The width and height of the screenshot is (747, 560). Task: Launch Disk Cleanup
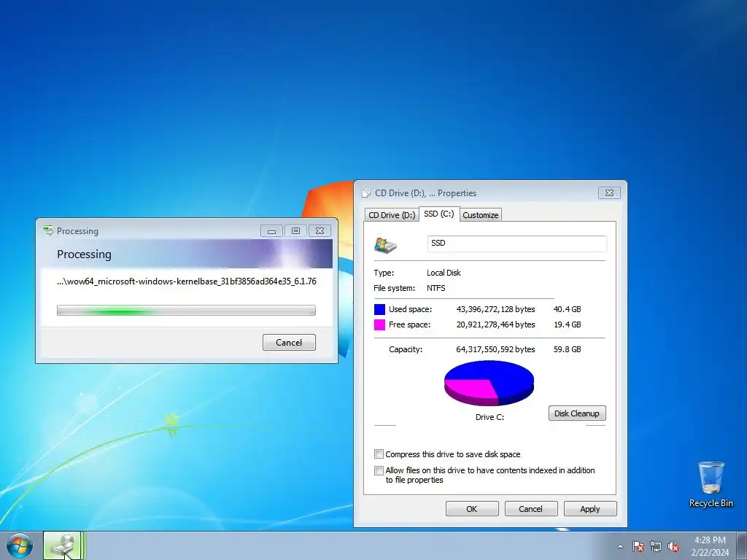[577, 413]
